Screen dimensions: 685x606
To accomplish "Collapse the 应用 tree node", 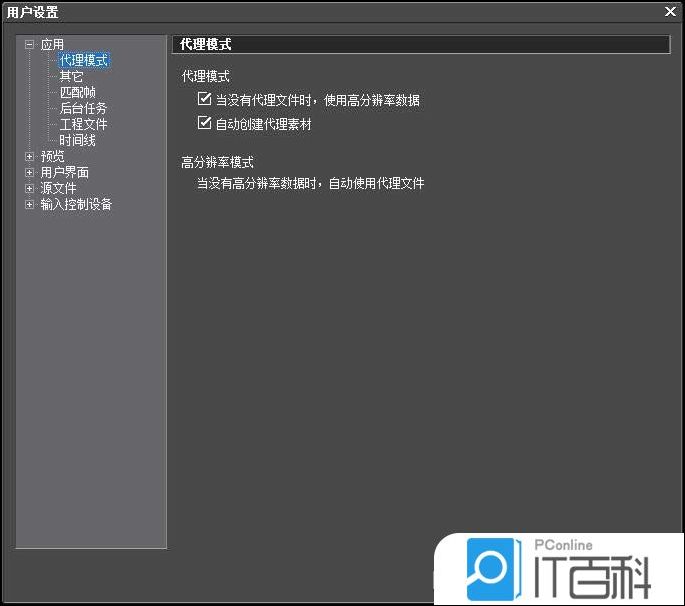I will click(29, 44).
